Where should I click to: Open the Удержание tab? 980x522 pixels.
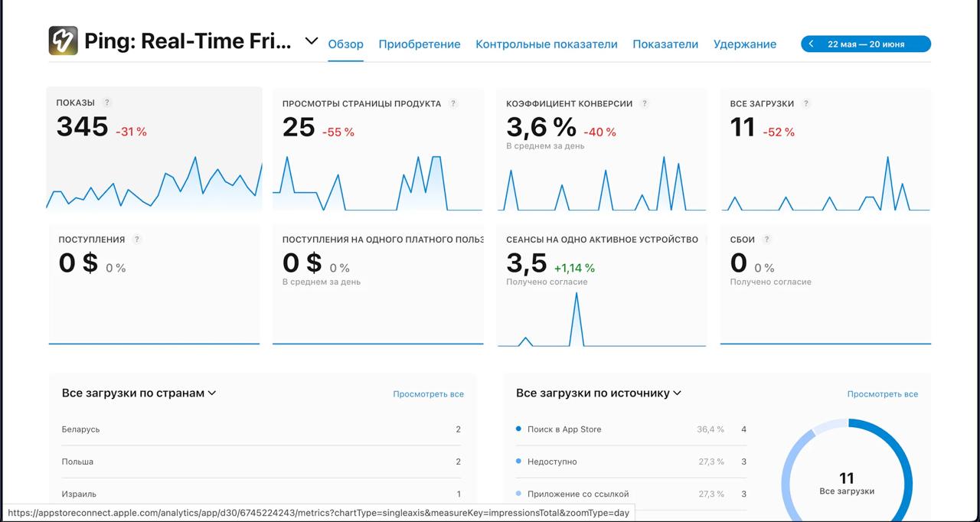pyautogui.click(x=744, y=44)
